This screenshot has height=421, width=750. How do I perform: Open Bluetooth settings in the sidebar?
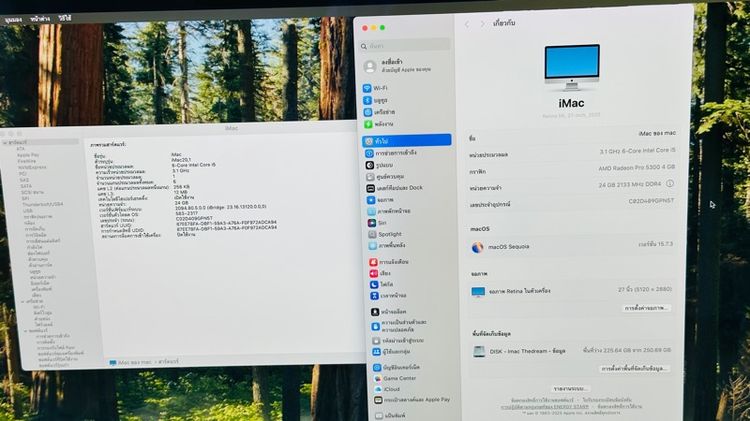pos(375,100)
